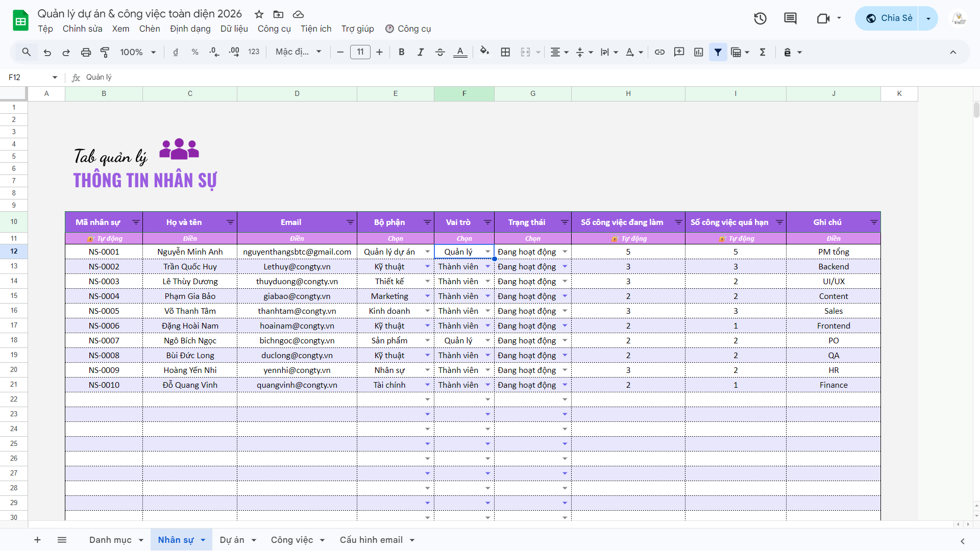Open the Dữ liệu menu
The width and height of the screenshot is (980, 551).
(x=234, y=29)
